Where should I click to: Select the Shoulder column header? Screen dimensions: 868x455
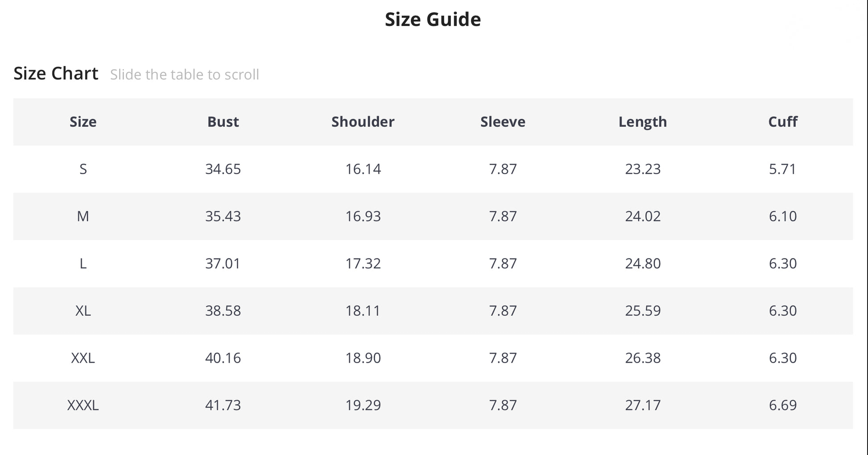363,122
